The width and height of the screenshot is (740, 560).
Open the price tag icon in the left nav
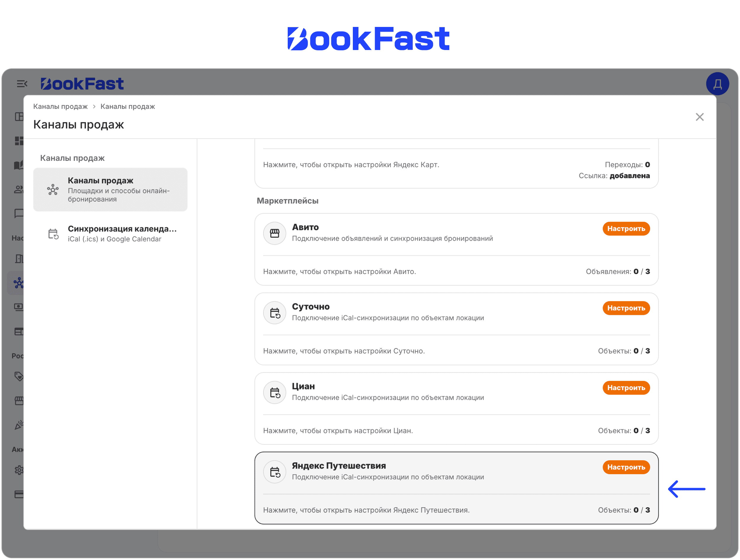click(19, 376)
